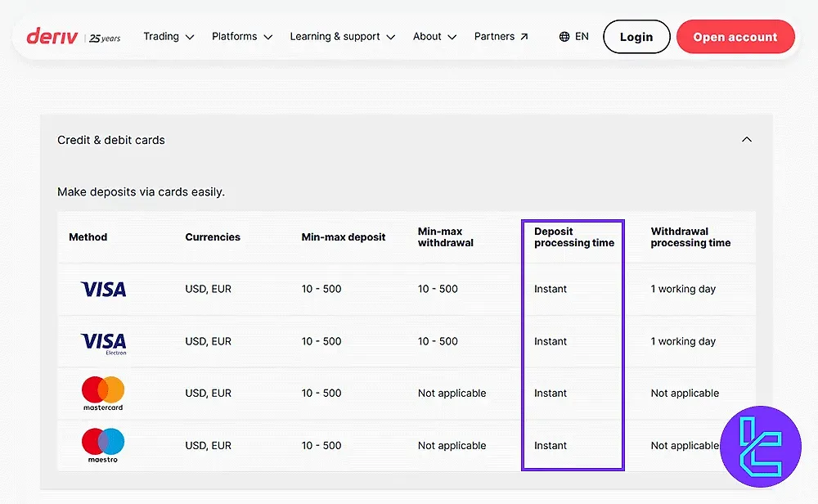Viewport: 818px width, 504px height.
Task: Click the Min-max withdrawal column header
Action: [446, 237]
